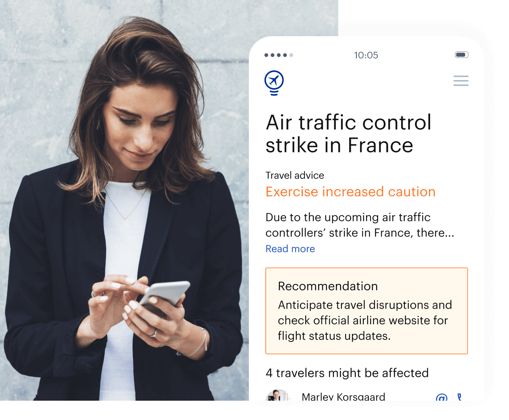Click the Travel advice label
Image resolution: width=509 pixels, height=420 pixels.
[x=295, y=175]
